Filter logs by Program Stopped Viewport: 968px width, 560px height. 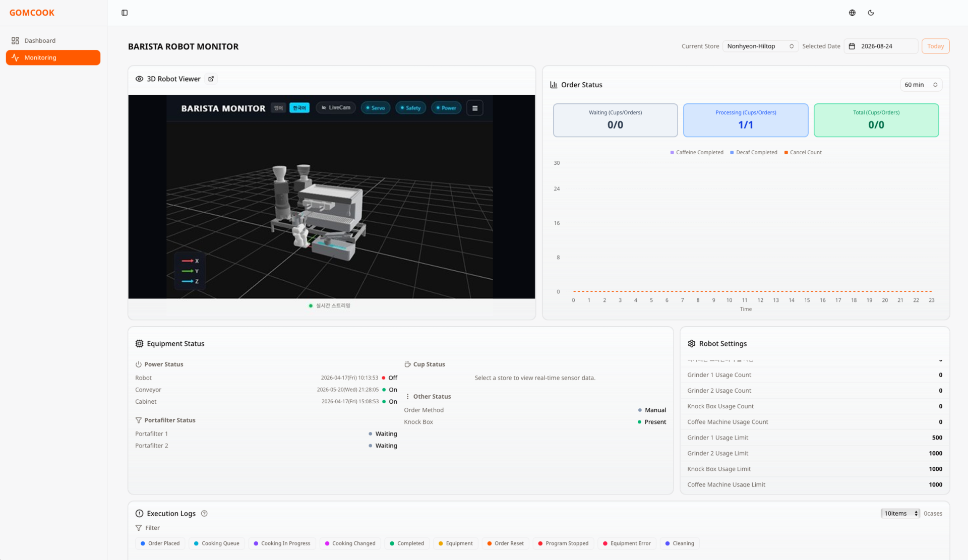coord(563,543)
